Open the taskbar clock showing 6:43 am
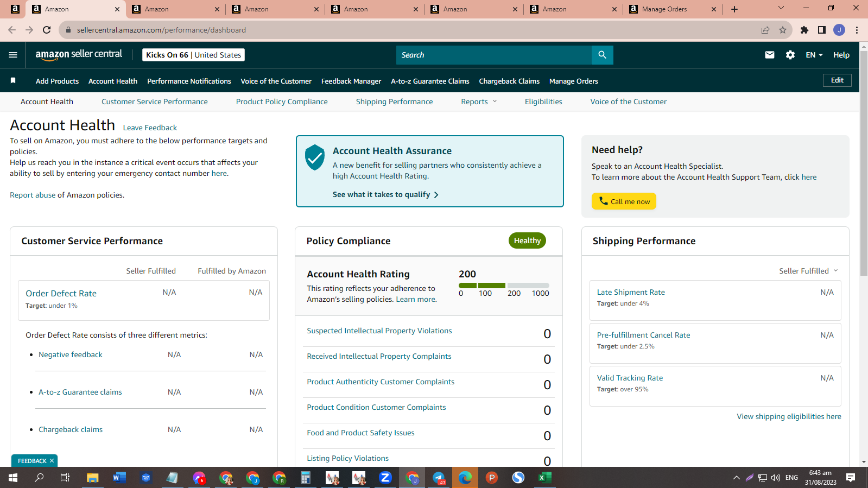This screenshot has height=488, width=868. pos(820,478)
